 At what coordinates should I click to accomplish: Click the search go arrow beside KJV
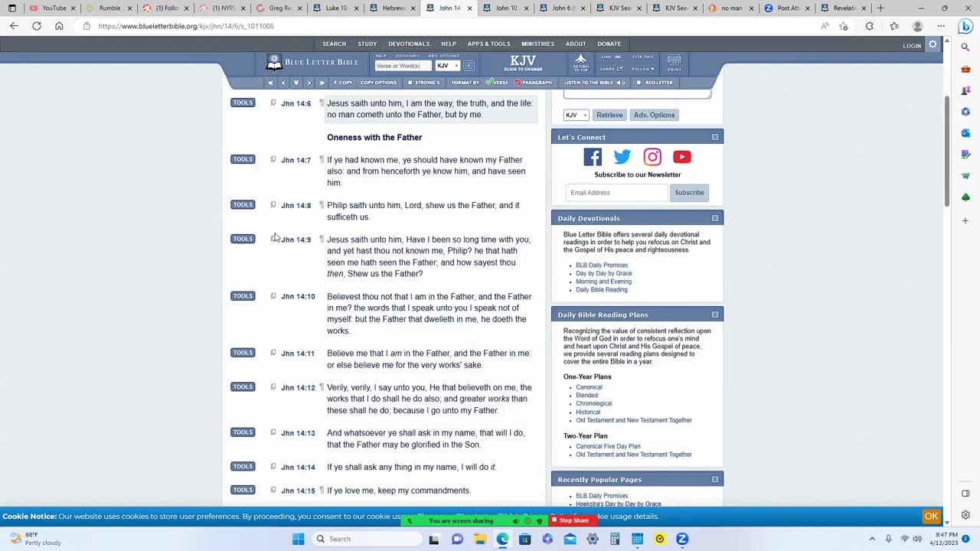tap(469, 66)
